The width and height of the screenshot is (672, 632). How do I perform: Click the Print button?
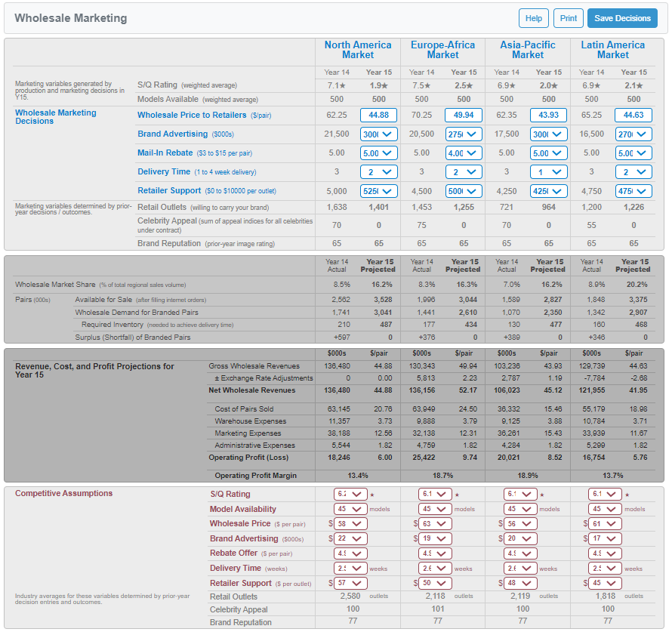click(568, 18)
